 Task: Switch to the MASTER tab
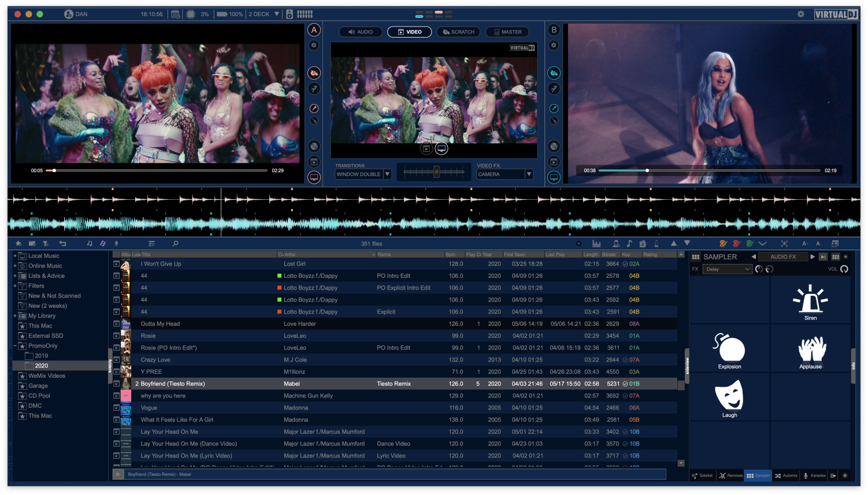508,32
